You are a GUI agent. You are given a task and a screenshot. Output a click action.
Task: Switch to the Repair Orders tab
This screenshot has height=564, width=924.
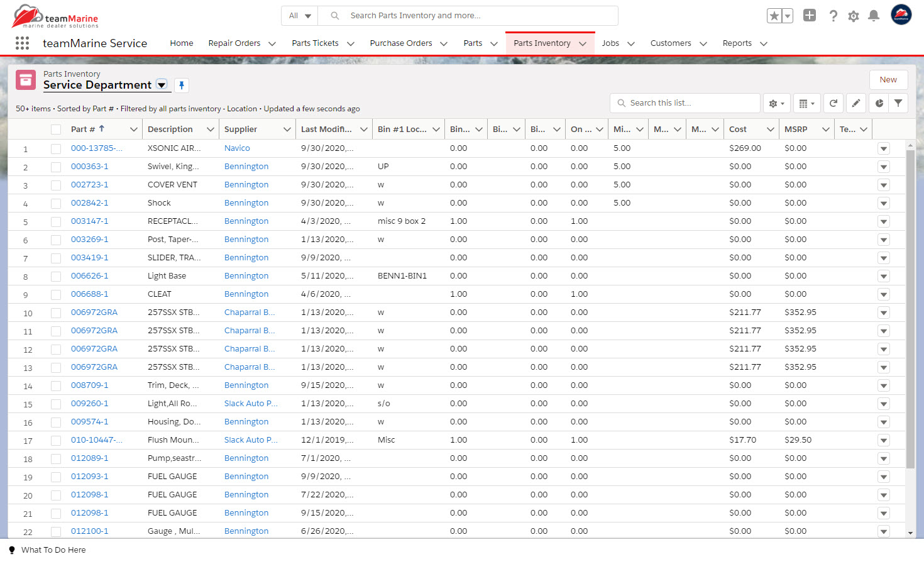234,43
